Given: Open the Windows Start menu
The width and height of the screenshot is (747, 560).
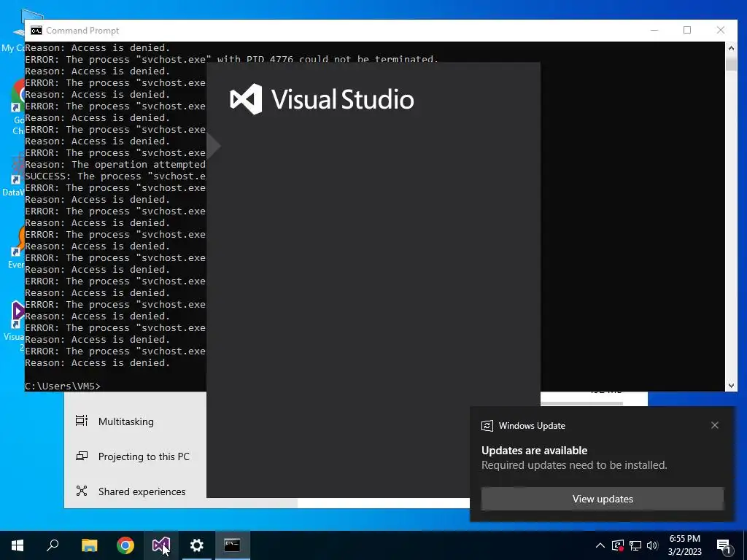Looking at the screenshot, I should (18, 545).
